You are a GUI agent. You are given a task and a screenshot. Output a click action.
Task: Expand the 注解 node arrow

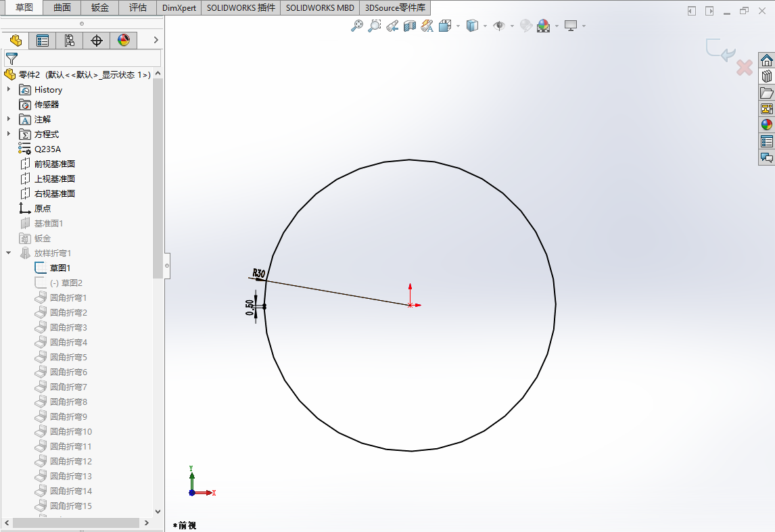[x=8, y=119]
